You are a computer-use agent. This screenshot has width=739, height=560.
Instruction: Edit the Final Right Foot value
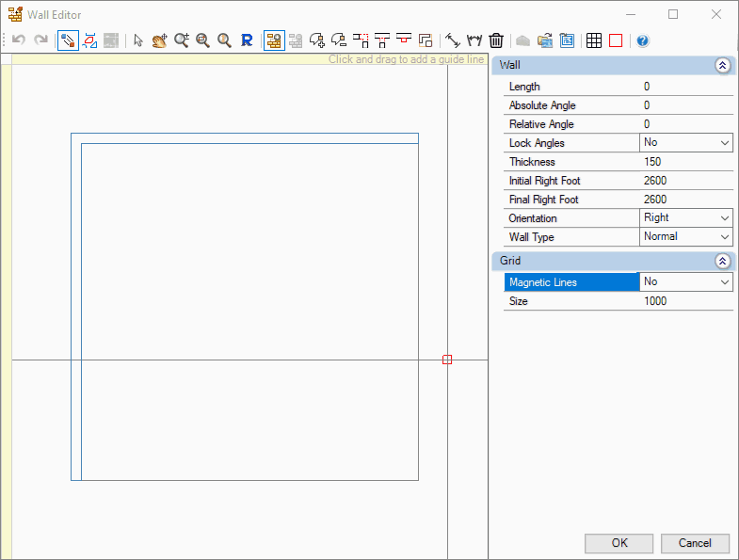pyautogui.click(x=686, y=200)
